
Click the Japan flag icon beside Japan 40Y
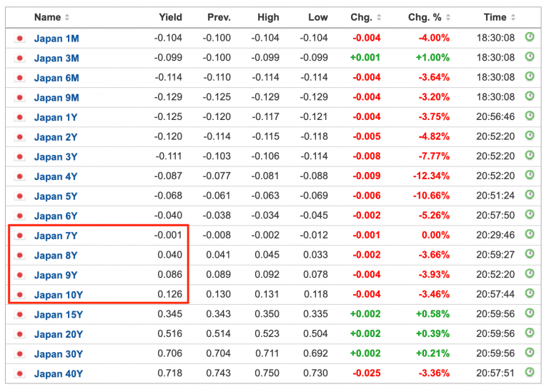(20, 374)
